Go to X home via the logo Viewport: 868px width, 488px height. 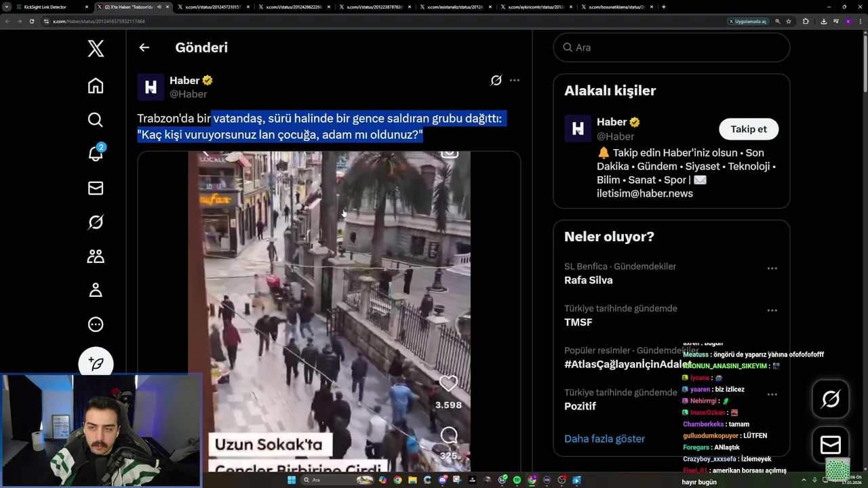point(96,48)
